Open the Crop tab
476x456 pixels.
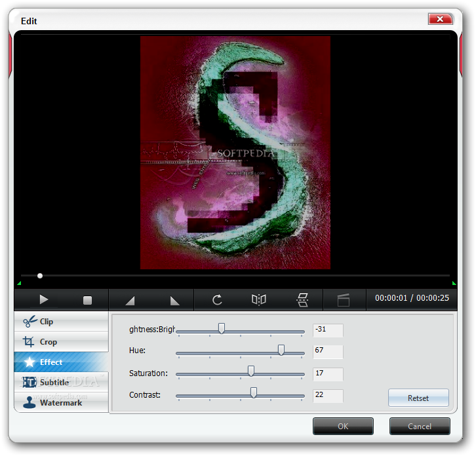(x=61, y=342)
